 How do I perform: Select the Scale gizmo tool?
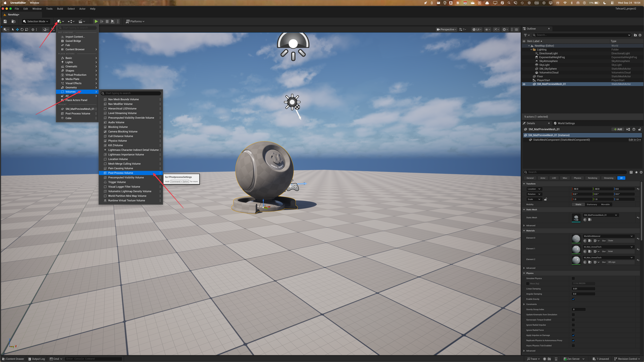(27, 29)
